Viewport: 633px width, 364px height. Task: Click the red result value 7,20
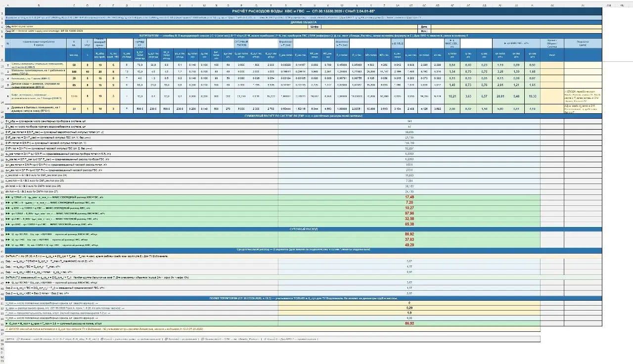[409, 203]
